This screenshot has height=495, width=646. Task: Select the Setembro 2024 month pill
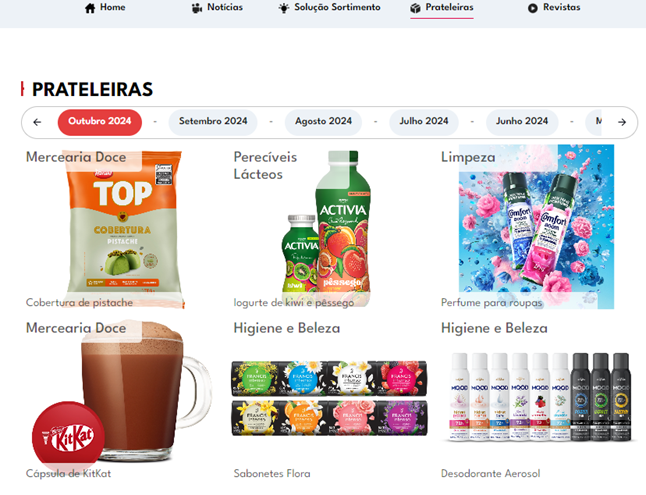tap(213, 122)
